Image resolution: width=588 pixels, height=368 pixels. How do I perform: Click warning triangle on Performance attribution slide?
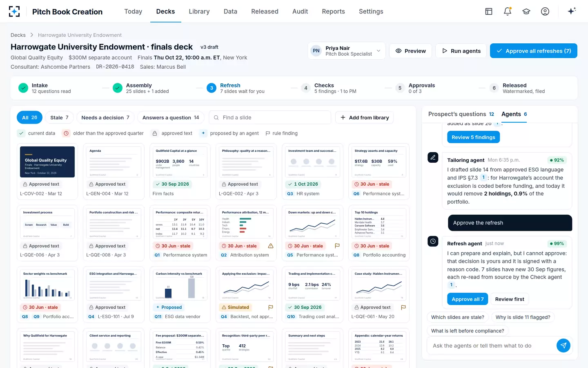pos(271,246)
